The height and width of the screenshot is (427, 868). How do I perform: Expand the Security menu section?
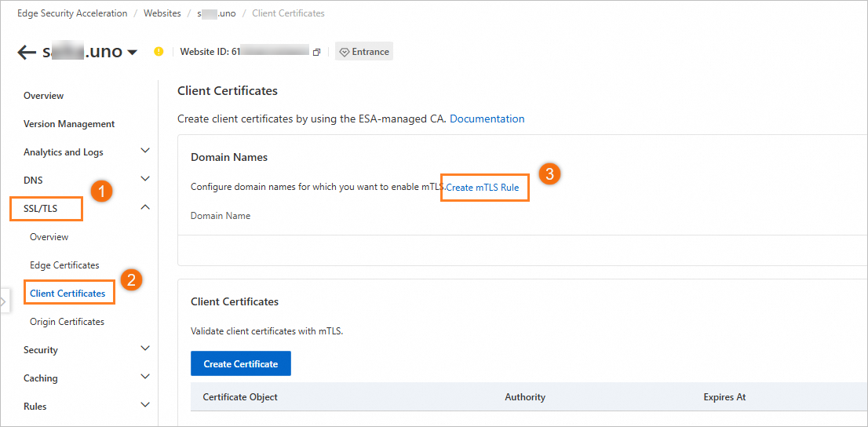145,349
